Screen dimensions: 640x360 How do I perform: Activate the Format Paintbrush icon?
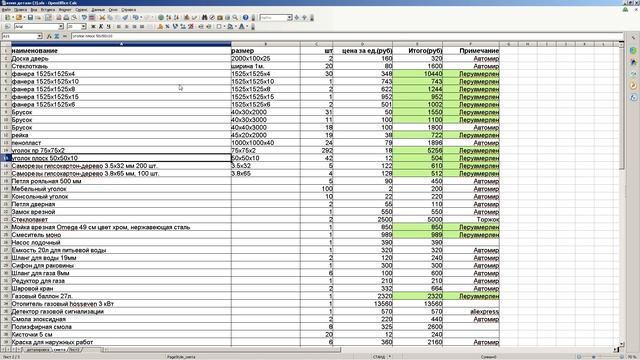coord(125,18)
